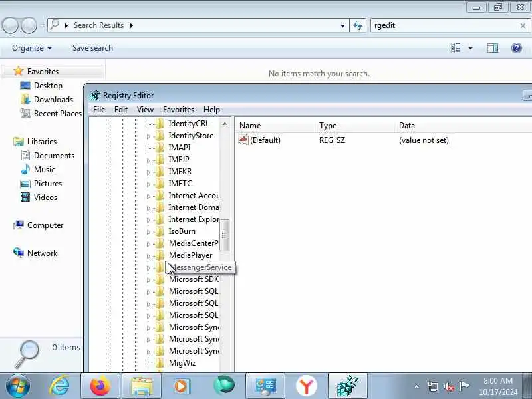Screen dimensions: 532x399
Task: Open Yandex Browser from taskbar
Action: point(307,386)
